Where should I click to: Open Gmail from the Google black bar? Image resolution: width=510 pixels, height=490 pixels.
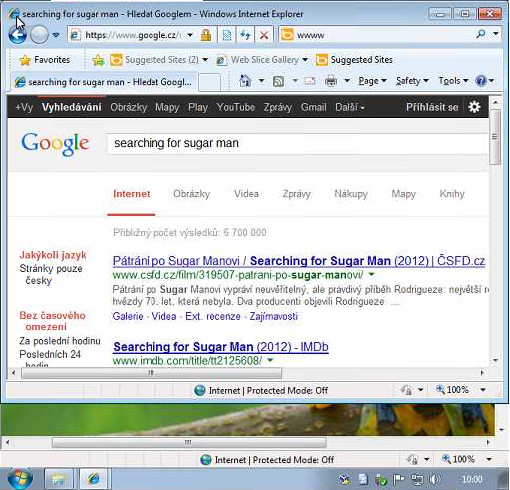[313, 107]
